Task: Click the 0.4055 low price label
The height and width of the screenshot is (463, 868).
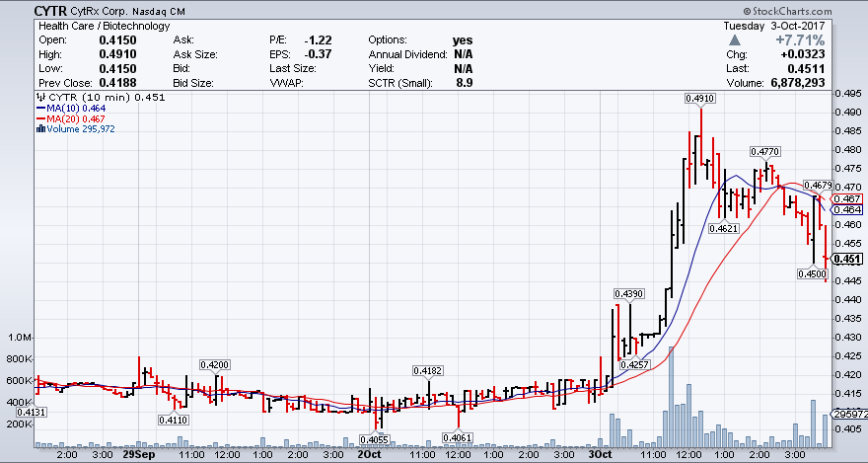Action: pos(375,439)
